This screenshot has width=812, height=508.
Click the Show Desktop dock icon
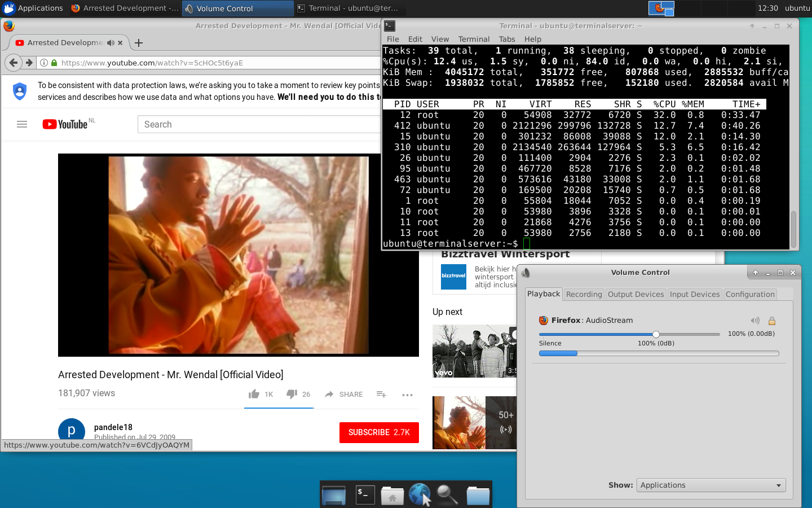point(334,494)
